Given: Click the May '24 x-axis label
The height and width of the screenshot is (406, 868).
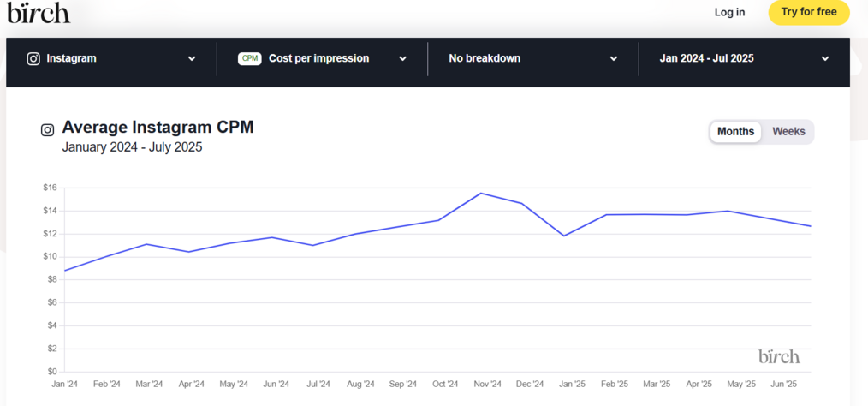Looking at the screenshot, I should 234,384.
